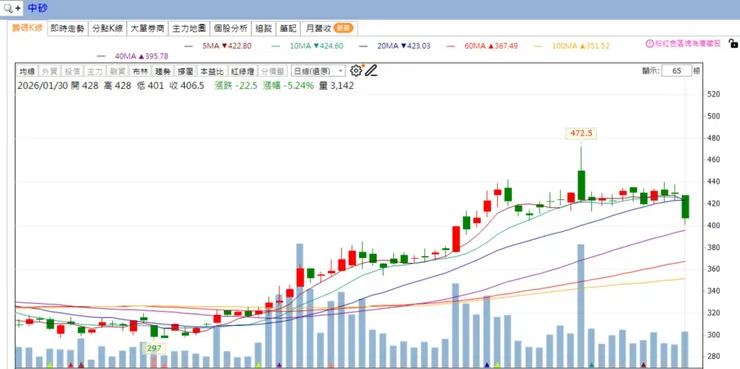Image resolution: width=740 pixels, height=369 pixels.
Task: Toggle the 趨勢 trend indicator
Action: tap(163, 72)
